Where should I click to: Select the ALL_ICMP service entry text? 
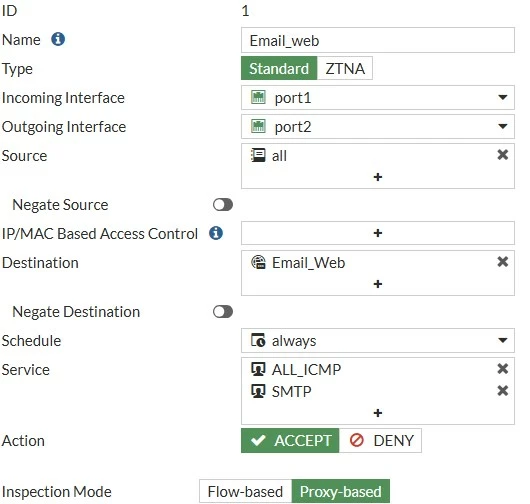[x=306, y=369]
